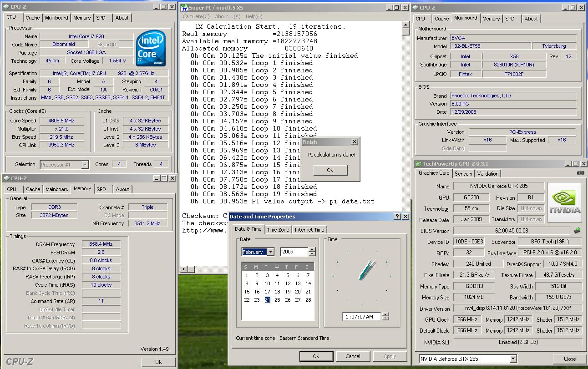Click the Subvendor value BFG Tech (19F1)
588x369 pixels.
tap(550, 242)
